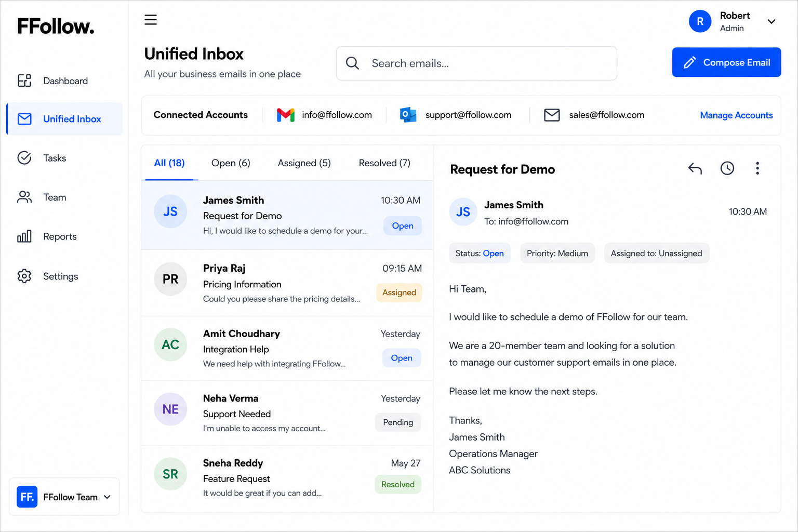Open the Priority: Medium chip
Viewport: 798px width, 532px height.
557,253
